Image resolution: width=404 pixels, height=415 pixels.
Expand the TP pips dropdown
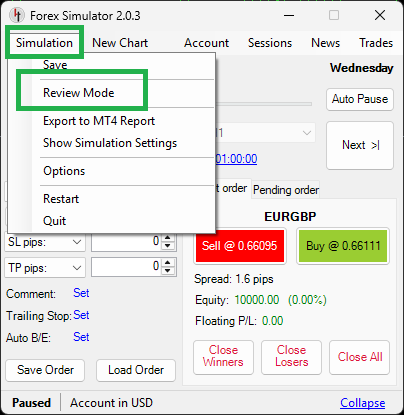77,268
